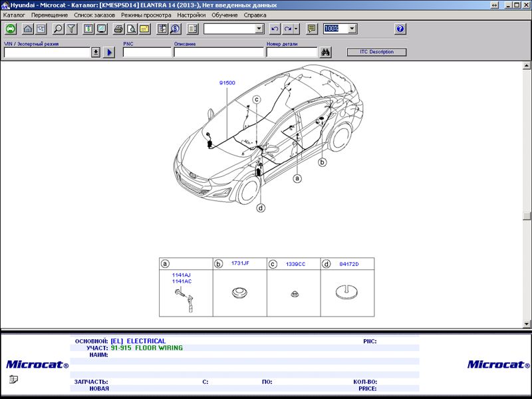Click the vertical scrollbar thumb

point(527,216)
